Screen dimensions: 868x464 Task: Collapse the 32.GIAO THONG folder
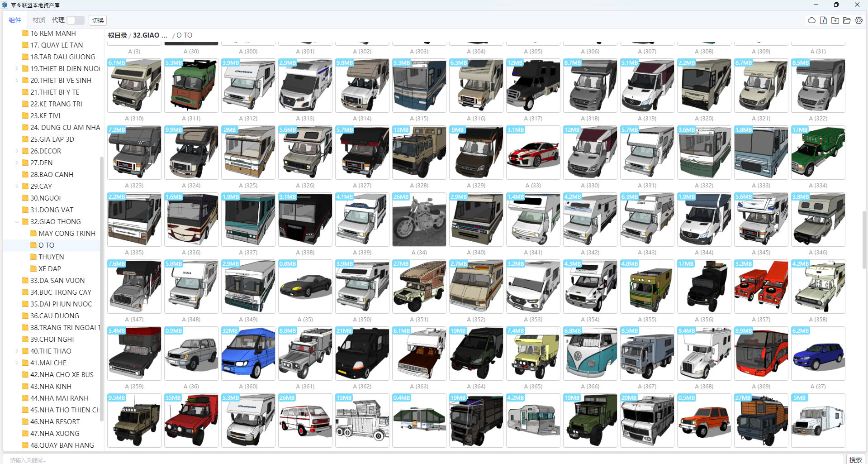(17, 222)
